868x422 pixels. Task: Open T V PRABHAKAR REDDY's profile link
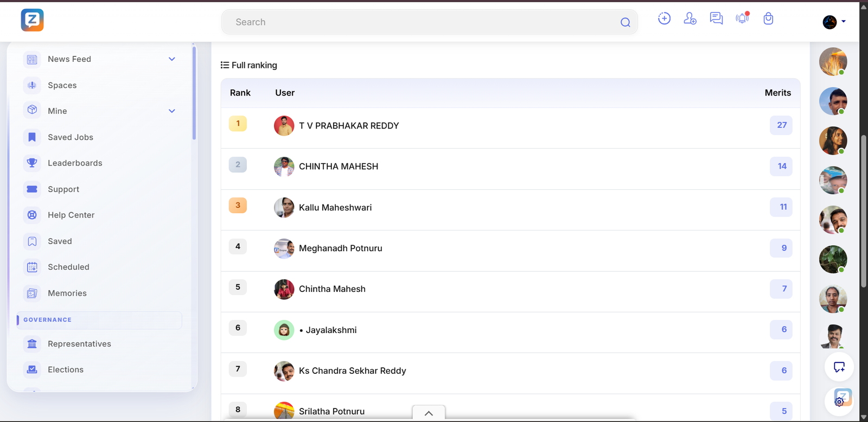coord(349,126)
